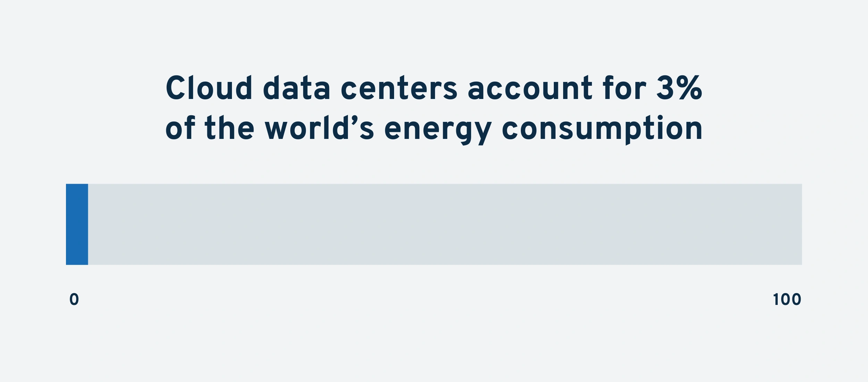Select the word "Cloud" in the heading

point(209,88)
